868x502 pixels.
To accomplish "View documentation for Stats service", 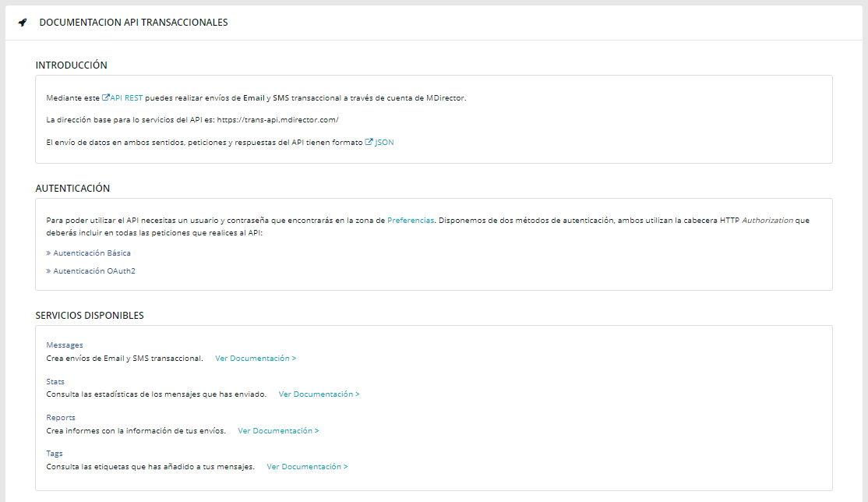I will (319, 394).
